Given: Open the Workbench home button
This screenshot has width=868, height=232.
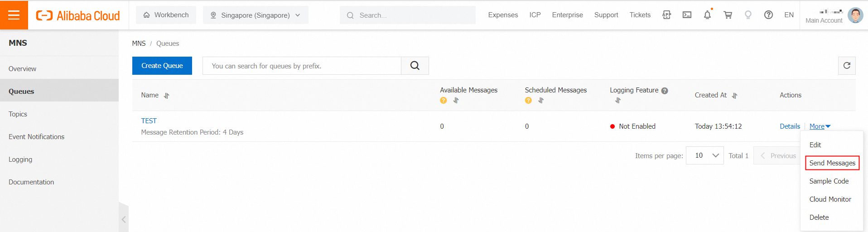Looking at the screenshot, I should coord(166,15).
